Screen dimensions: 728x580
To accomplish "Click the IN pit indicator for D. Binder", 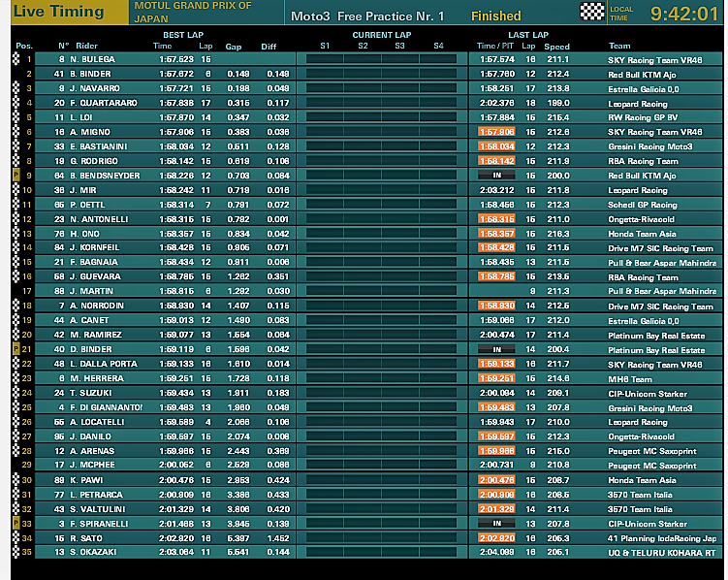I will tap(496, 349).
